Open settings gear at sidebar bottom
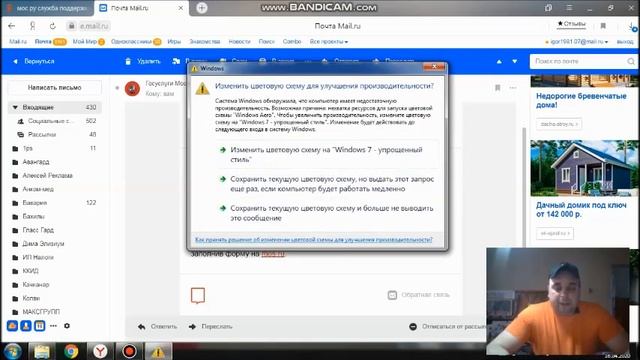 point(67,326)
